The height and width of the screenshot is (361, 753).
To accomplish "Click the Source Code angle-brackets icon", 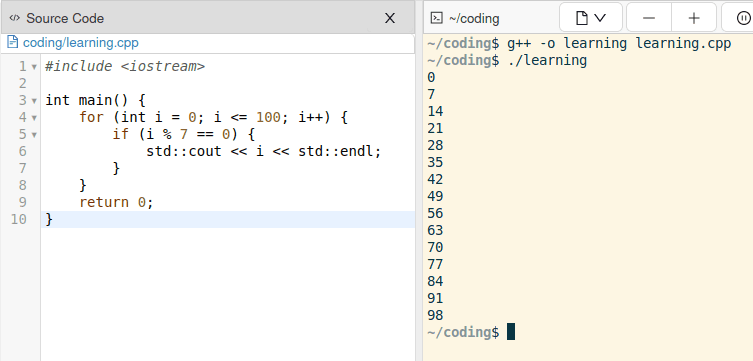I will [x=14, y=18].
